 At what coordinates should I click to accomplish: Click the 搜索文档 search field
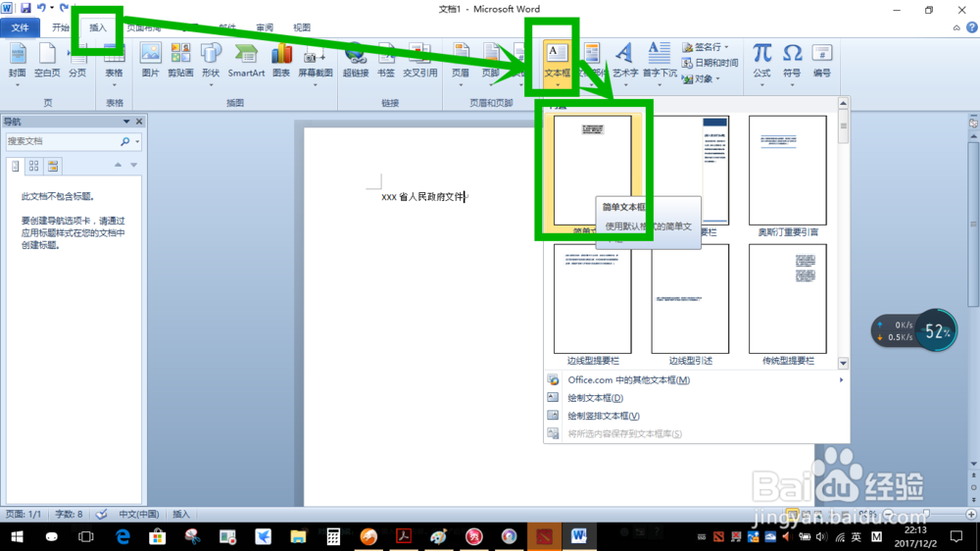pos(62,141)
